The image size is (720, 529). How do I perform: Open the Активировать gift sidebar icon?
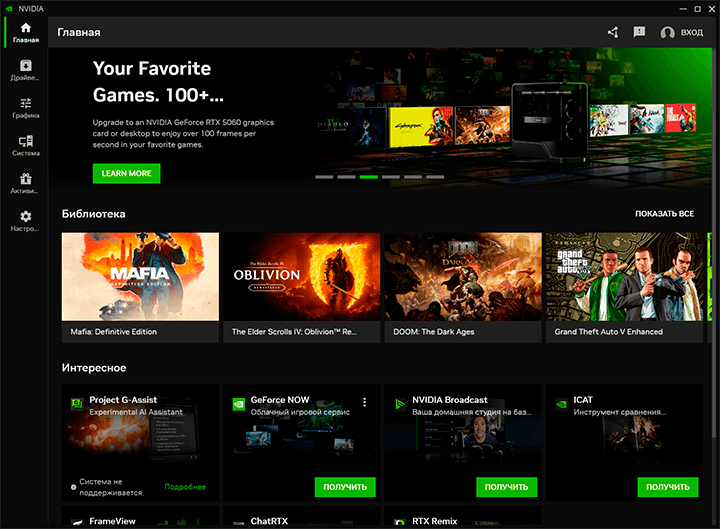click(26, 183)
